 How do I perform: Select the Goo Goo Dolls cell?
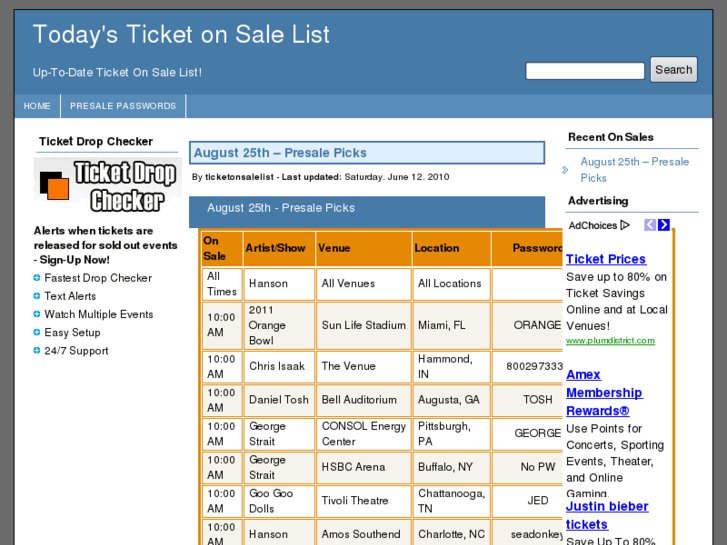pos(279,501)
